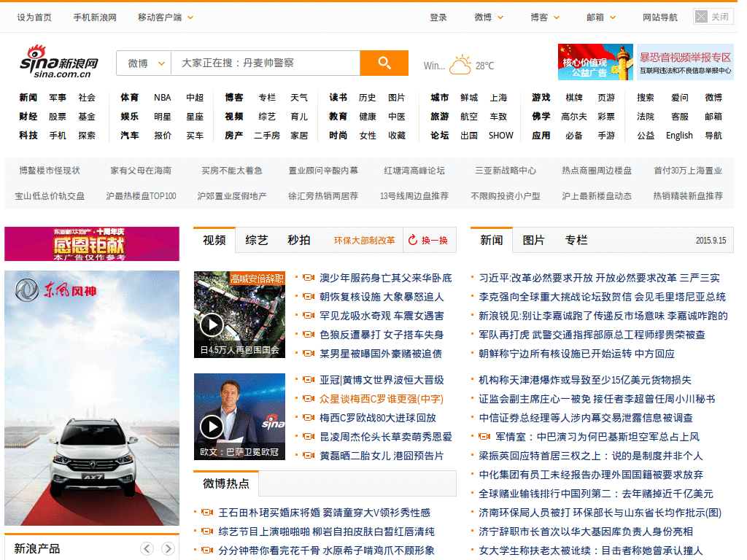Click video icon beside 昆凌周杰伦头长草
This screenshot has width=747, height=560.
coord(309,436)
